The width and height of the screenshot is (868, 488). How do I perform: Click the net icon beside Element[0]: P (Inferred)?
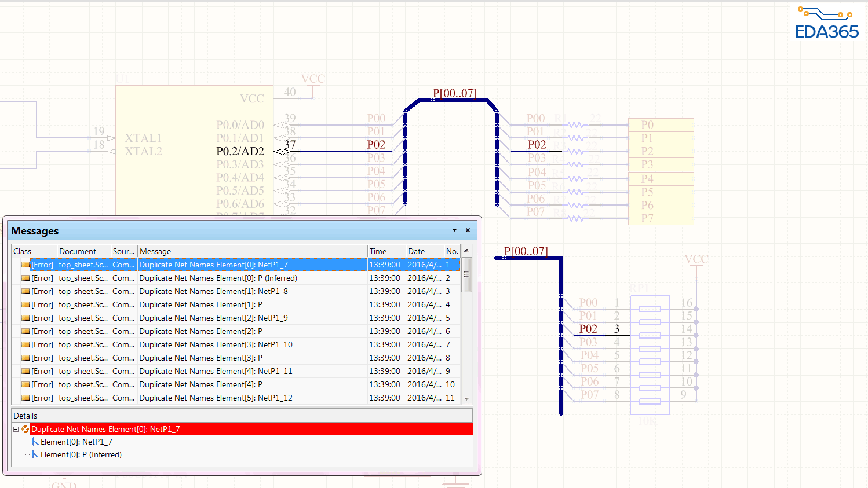[x=35, y=455]
